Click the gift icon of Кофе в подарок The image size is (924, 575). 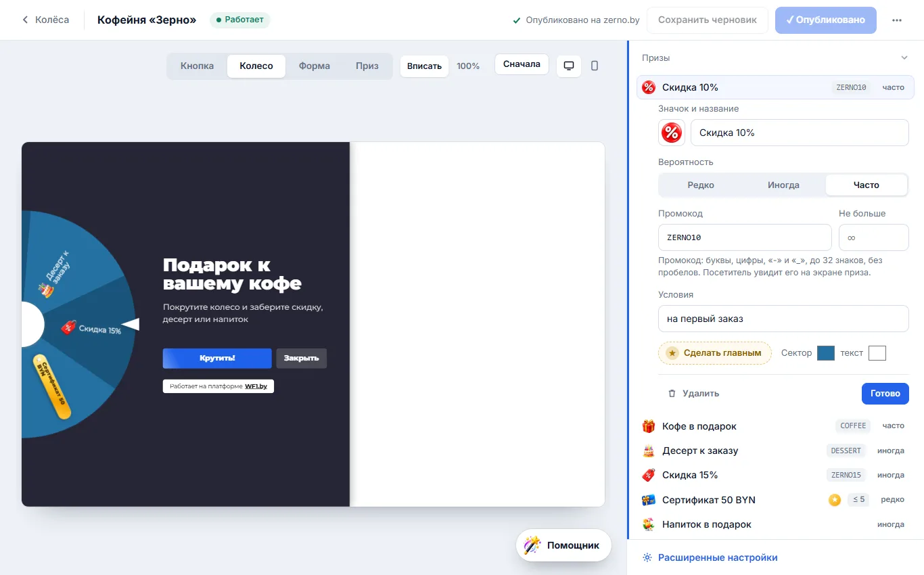point(649,426)
